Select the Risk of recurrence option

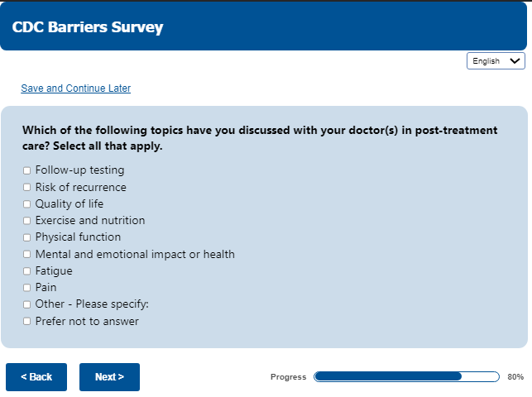[x=26, y=188]
